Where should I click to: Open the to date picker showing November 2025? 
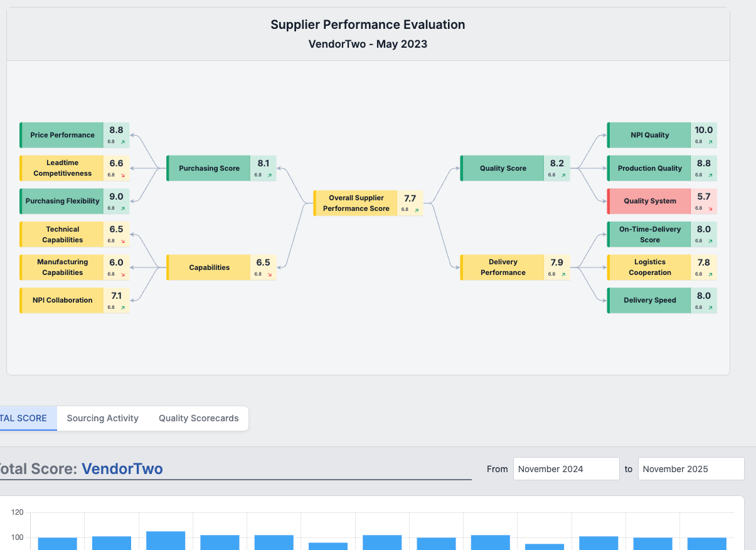coord(691,468)
